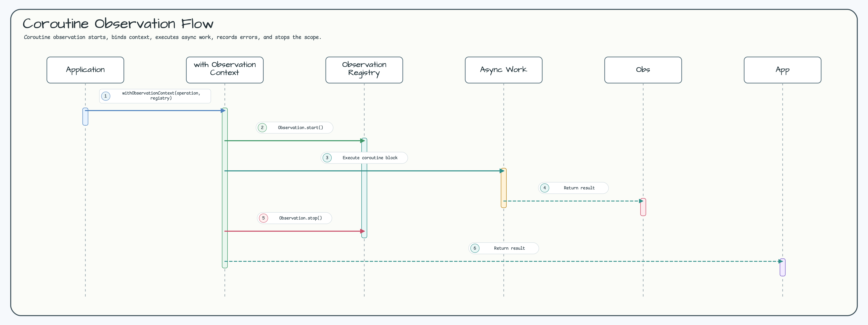The width and height of the screenshot is (868, 325).
Task: Click the Async Work participant box
Action: [504, 70]
